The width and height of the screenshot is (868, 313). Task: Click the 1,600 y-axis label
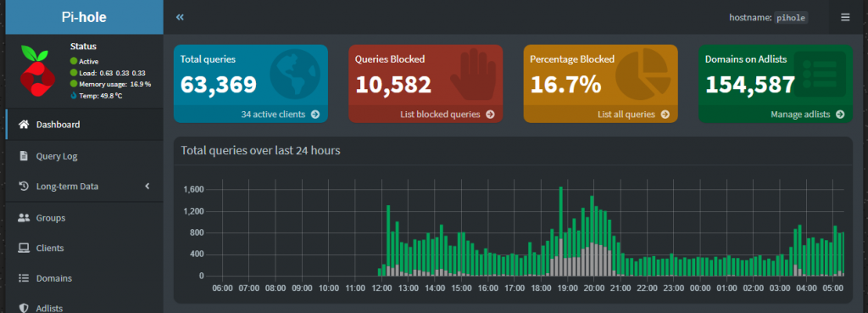[x=193, y=189]
